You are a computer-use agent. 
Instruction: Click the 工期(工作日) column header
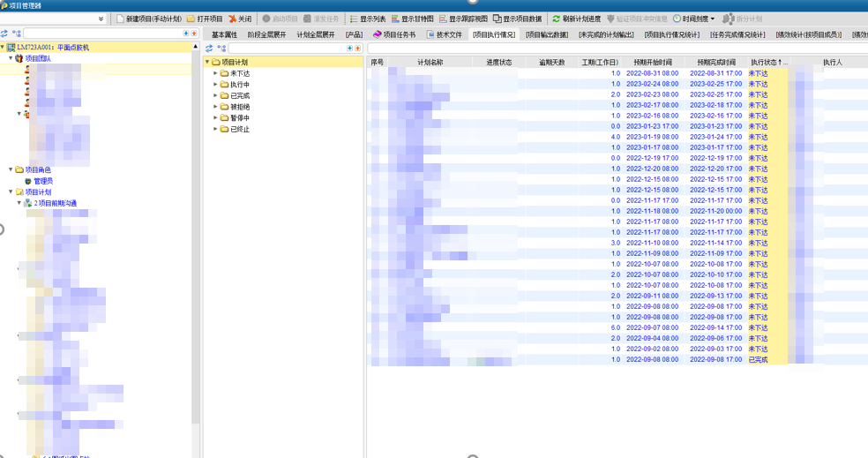click(x=600, y=63)
